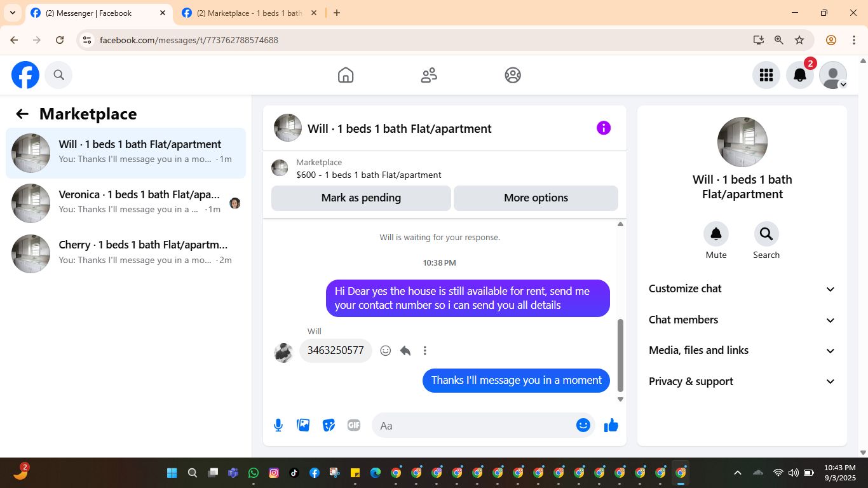Open the Will conversation in the chat list
Viewport: 868px width, 488px height.
point(126,153)
